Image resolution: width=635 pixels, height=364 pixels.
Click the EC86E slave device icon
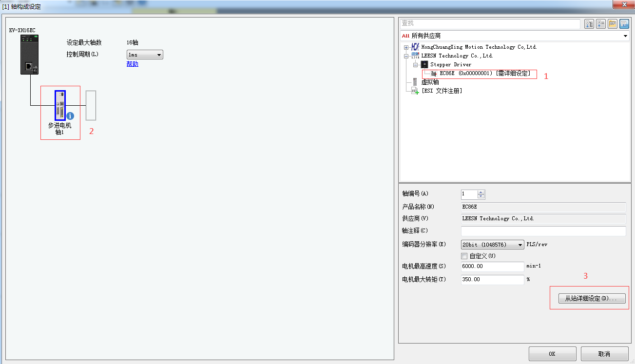tap(434, 74)
